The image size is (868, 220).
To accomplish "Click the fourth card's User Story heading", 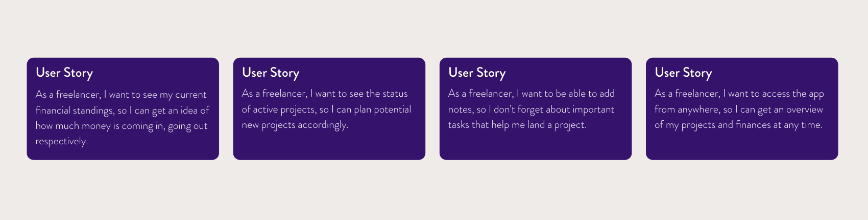I will tap(683, 73).
